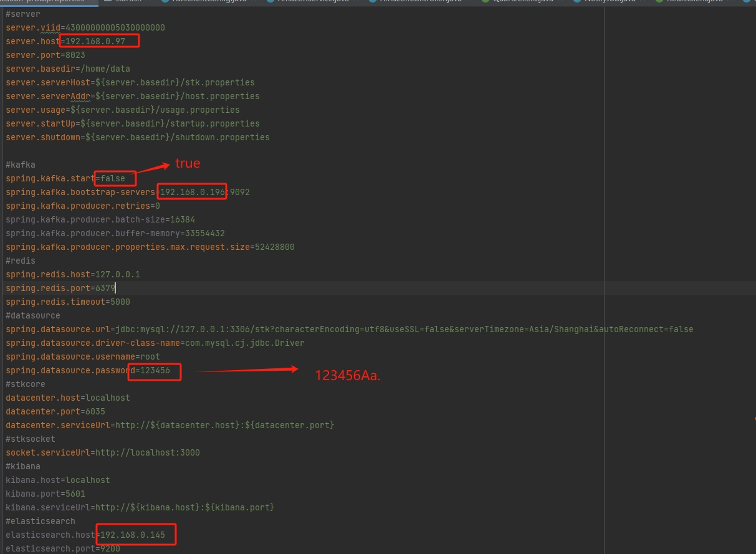Click the datasource password value 123456
Viewport: 756px width, 554px height.
pyautogui.click(x=155, y=370)
